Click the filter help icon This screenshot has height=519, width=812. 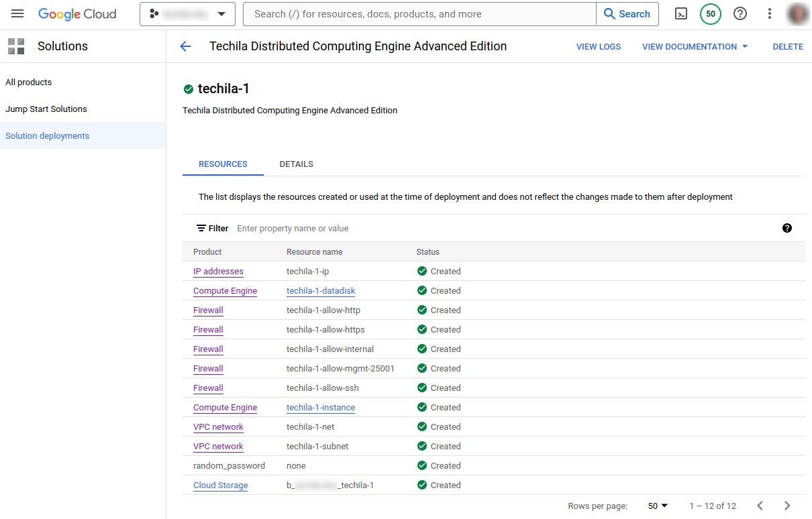pyautogui.click(x=787, y=228)
